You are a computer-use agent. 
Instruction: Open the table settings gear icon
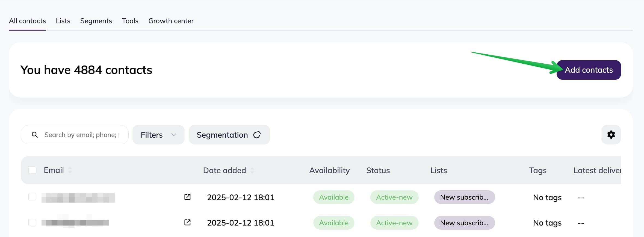click(x=611, y=135)
